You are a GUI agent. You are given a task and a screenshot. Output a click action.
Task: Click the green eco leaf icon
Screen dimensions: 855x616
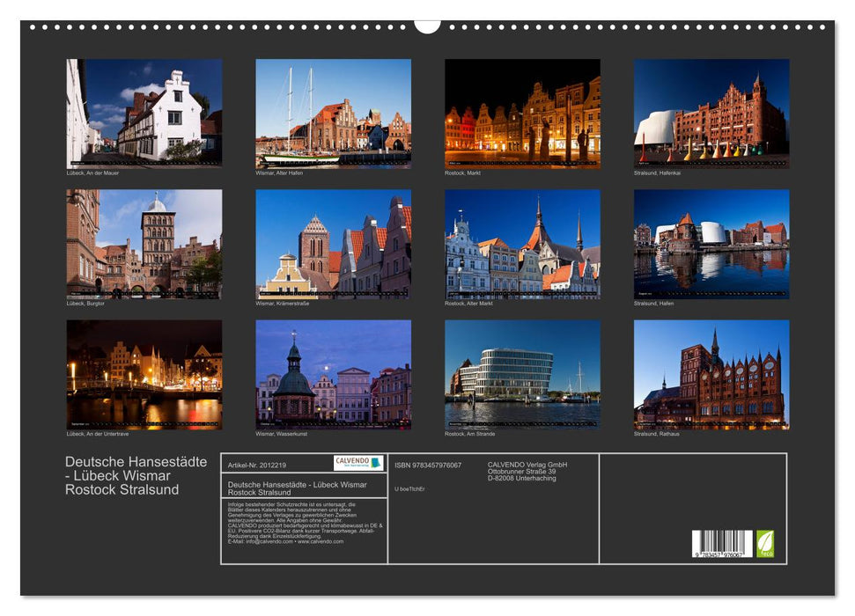coord(765,541)
